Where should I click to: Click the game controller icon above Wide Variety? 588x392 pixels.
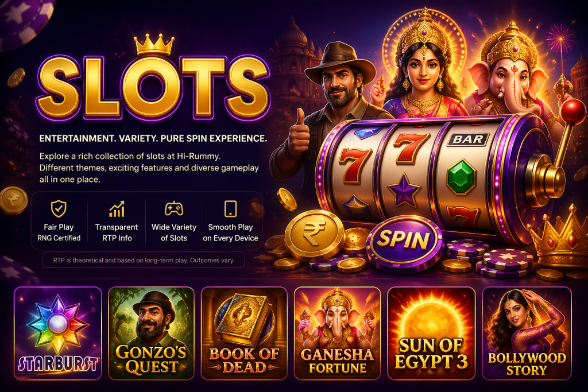pyautogui.click(x=173, y=209)
